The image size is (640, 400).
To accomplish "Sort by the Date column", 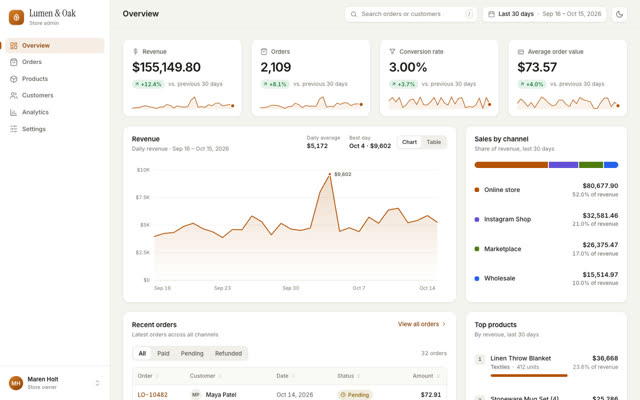I will click(286, 376).
